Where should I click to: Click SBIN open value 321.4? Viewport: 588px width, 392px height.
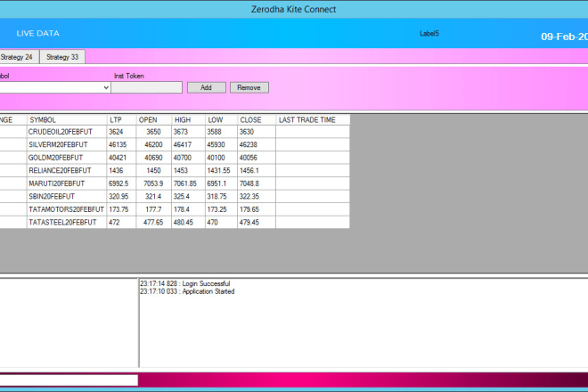(x=154, y=196)
